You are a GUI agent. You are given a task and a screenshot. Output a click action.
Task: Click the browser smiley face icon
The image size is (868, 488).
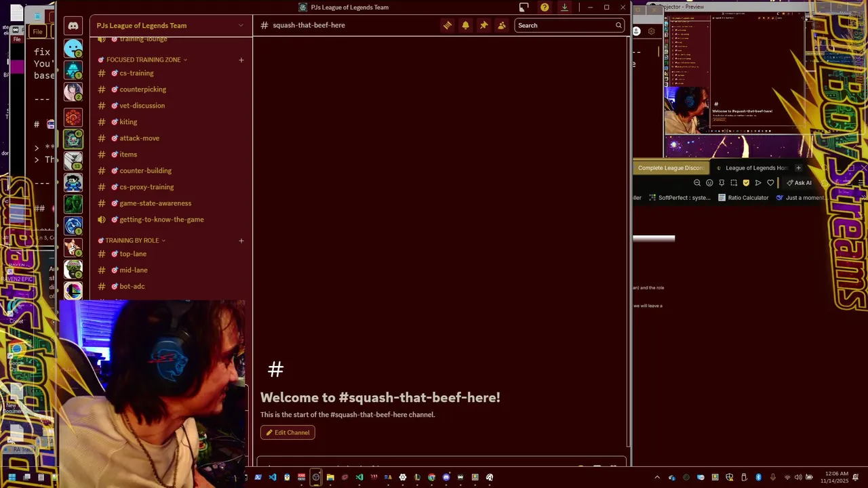click(x=709, y=183)
